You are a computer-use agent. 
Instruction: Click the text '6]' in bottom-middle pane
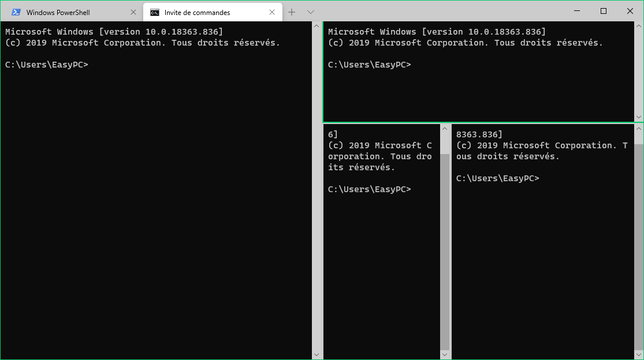(x=333, y=134)
